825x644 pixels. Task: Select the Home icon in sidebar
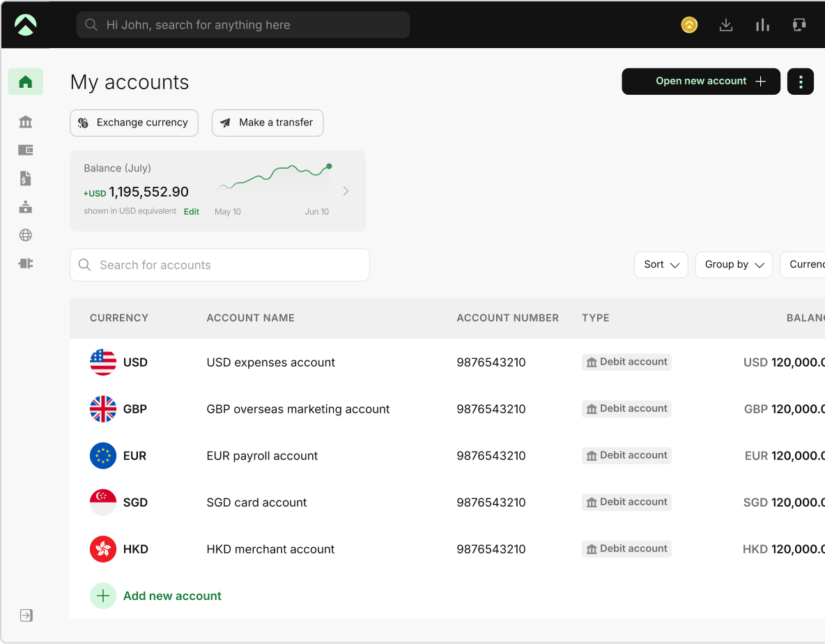pyautogui.click(x=25, y=82)
